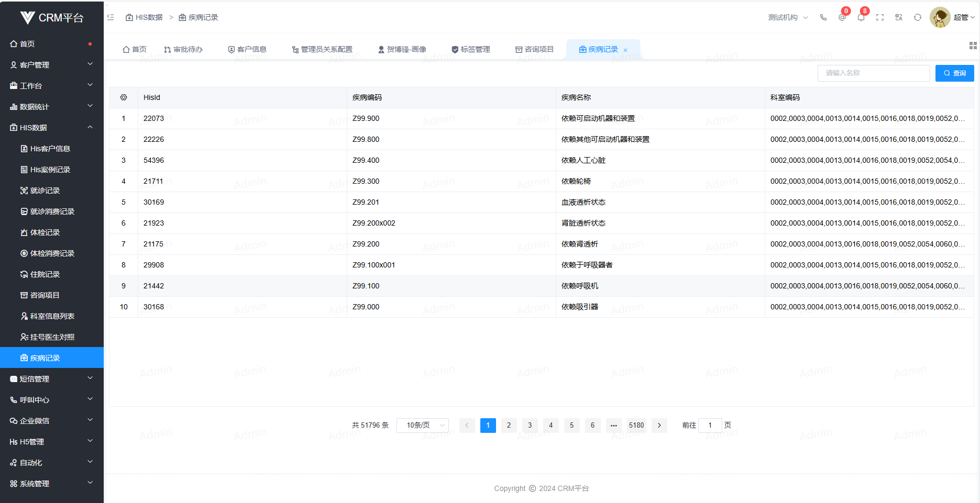Open His案例记录 in the sidebar
The image size is (980, 503).
[52, 169]
